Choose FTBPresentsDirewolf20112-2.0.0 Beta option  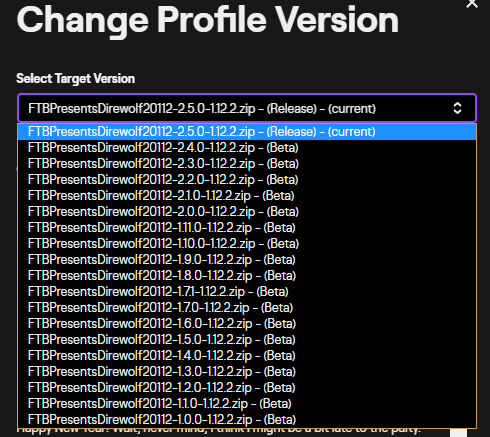pyautogui.click(x=247, y=212)
